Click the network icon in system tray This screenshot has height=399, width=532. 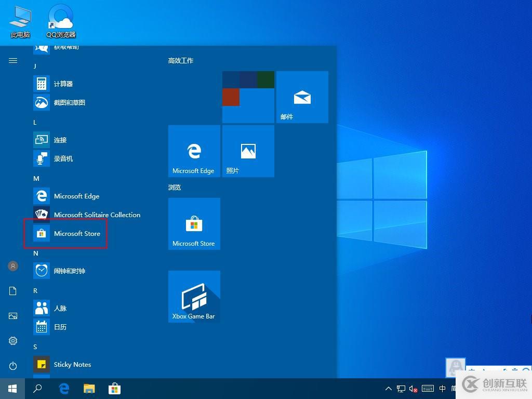(x=401, y=389)
